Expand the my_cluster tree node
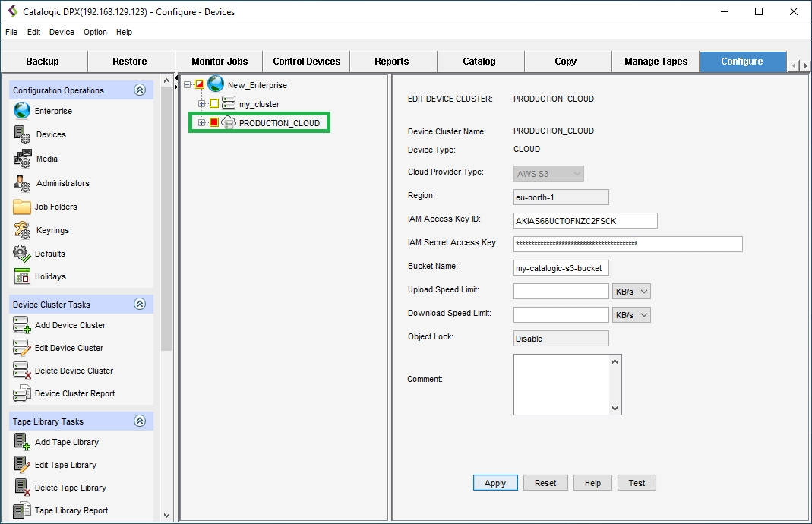Screen dimensions: 812x524 202,104
